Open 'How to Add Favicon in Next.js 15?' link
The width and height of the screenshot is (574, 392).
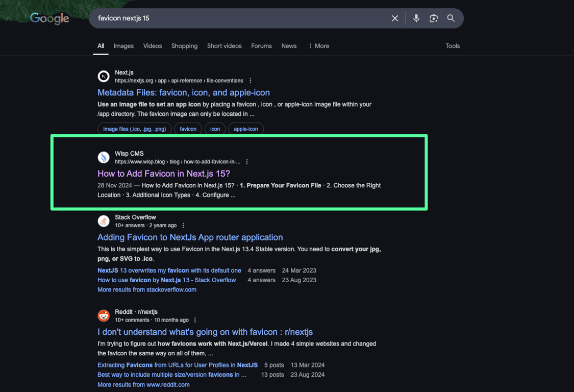(164, 174)
